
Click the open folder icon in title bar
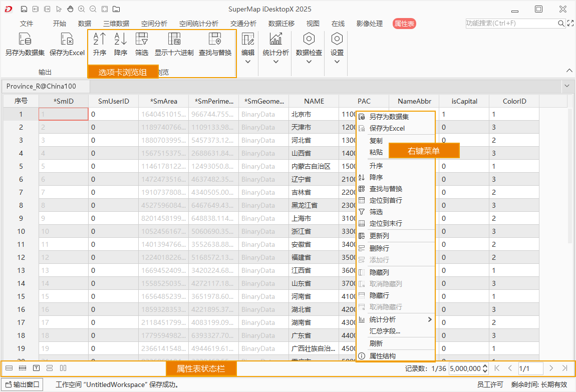tap(116, 9)
